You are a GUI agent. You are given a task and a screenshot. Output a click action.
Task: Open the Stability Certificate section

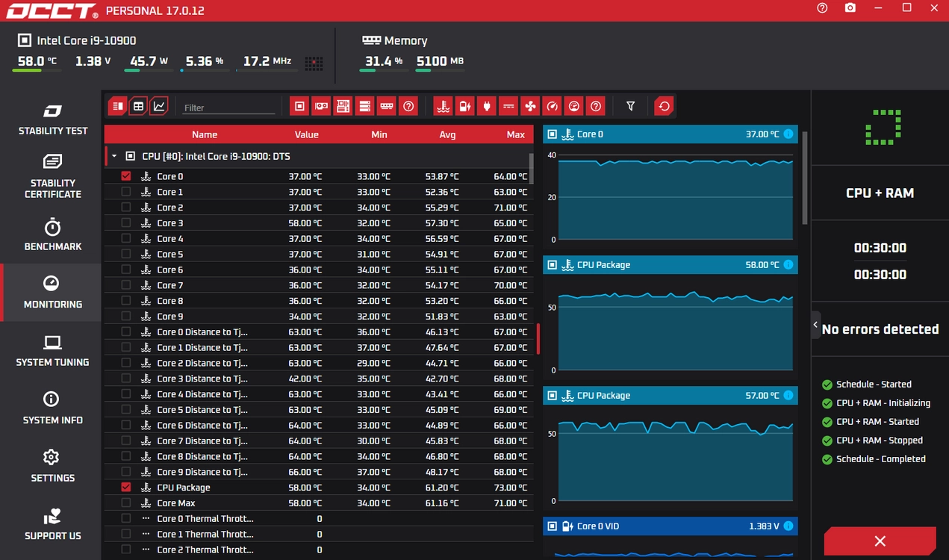tap(52, 176)
